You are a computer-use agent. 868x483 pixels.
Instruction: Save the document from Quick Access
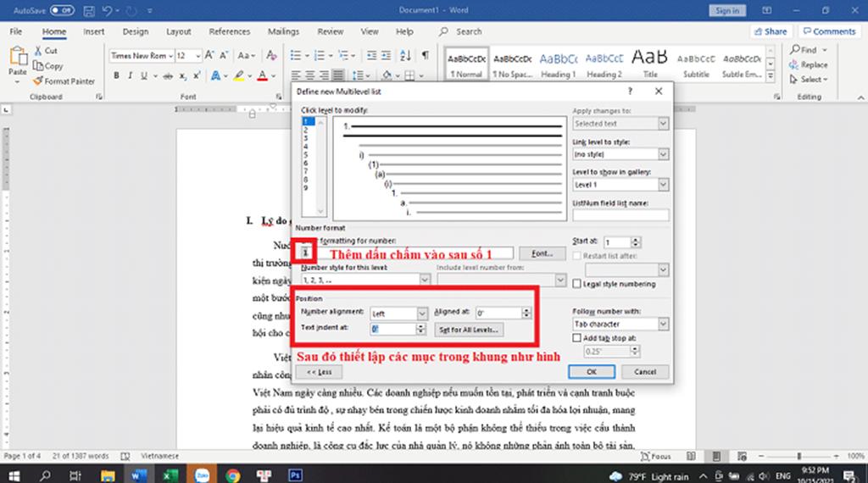tap(88, 10)
